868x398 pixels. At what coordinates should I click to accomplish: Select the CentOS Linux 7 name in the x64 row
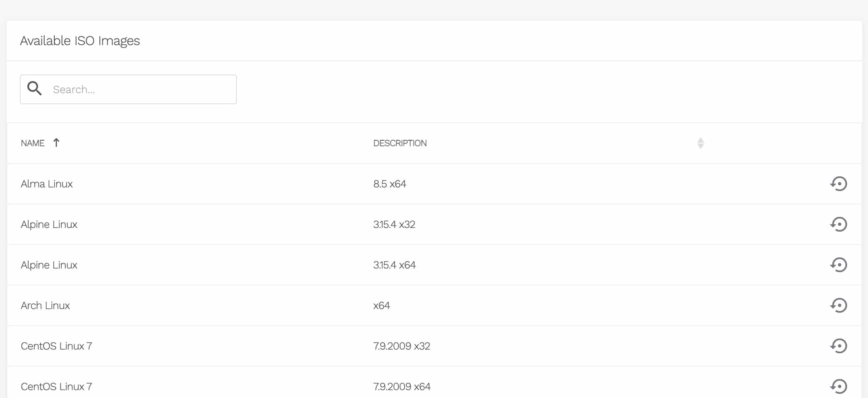tap(56, 386)
